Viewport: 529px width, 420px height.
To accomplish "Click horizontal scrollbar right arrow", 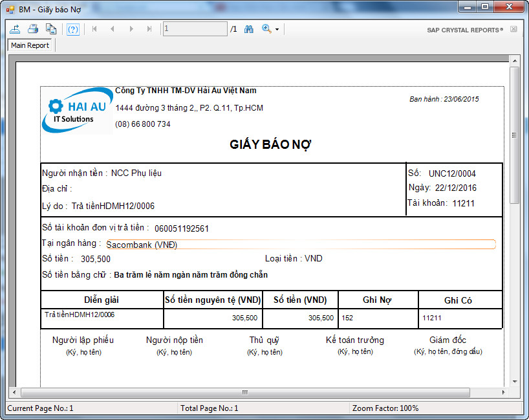I will (x=503, y=392).
